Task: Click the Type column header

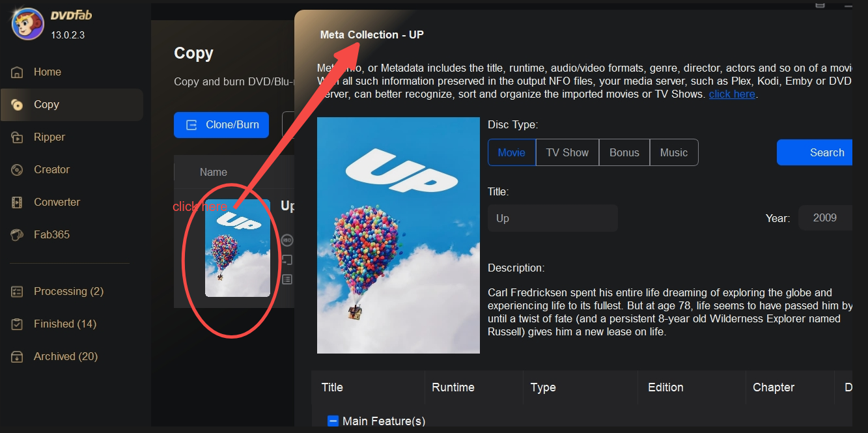Action: (x=543, y=387)
